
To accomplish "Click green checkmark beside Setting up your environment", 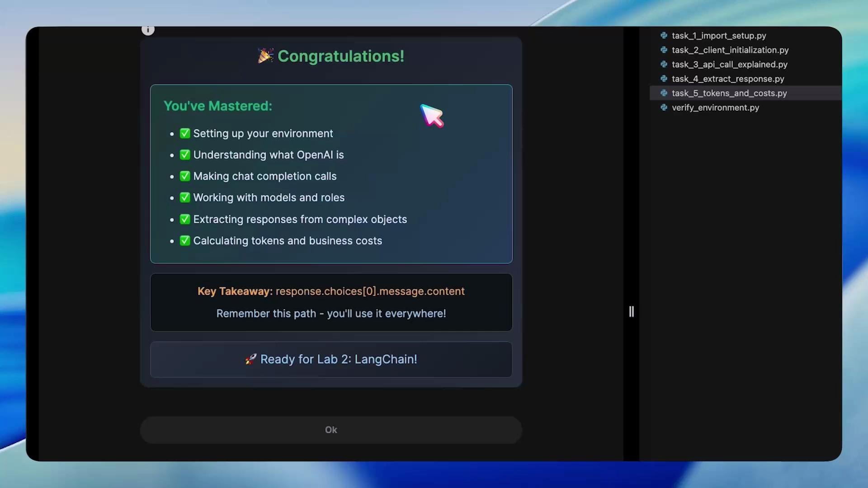I will (x=185, y=133).
